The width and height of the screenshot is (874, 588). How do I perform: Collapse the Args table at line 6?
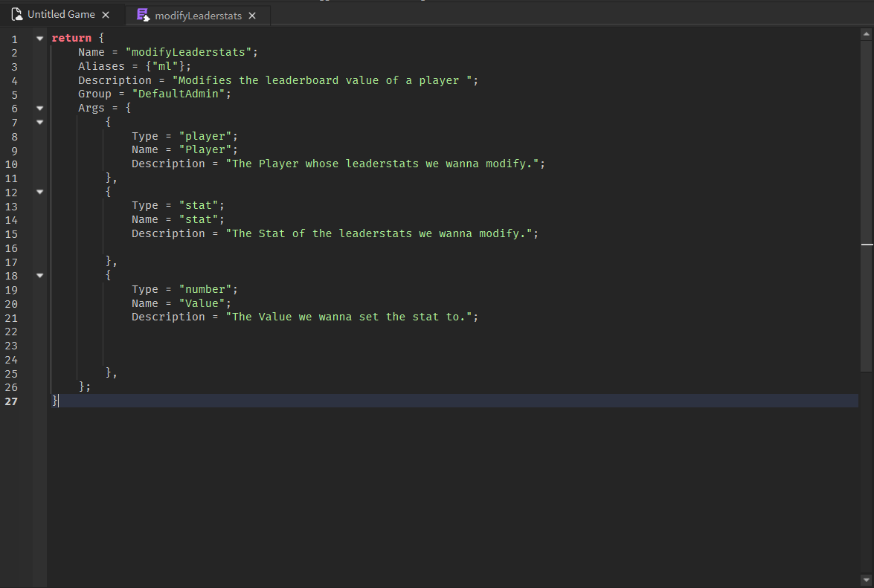pos(39,108)
